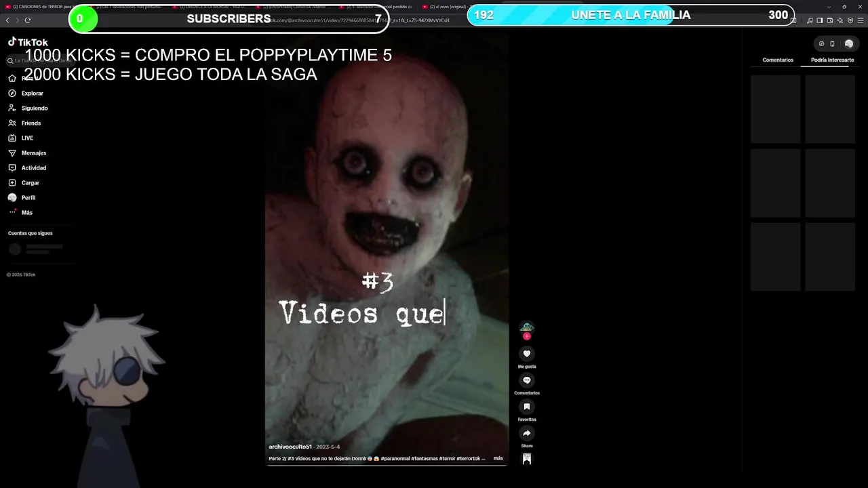
Task: Go to LIVE section
Action: (x=20, y=138)
